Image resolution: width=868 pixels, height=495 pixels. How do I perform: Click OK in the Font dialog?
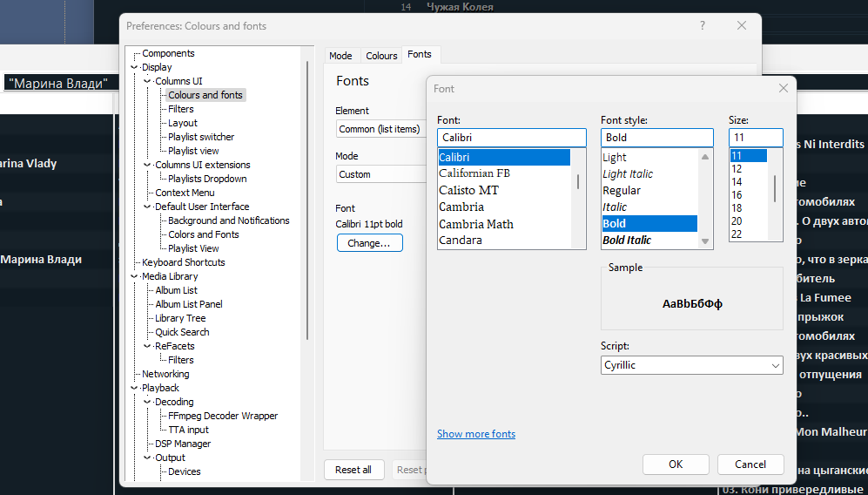[x=676, y=464]
